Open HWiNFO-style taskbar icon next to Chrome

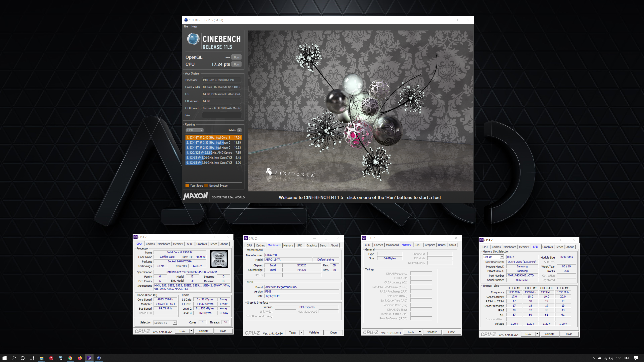point(61,358)
